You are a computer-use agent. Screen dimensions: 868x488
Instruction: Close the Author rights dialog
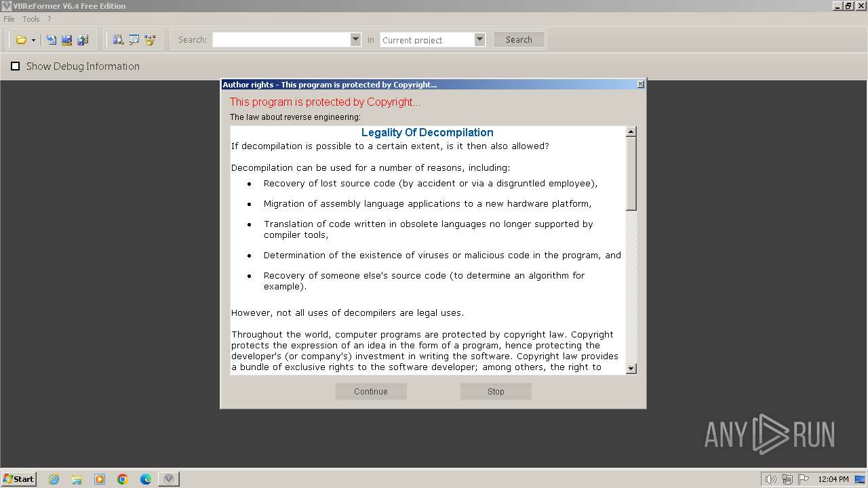coord(640,85)
